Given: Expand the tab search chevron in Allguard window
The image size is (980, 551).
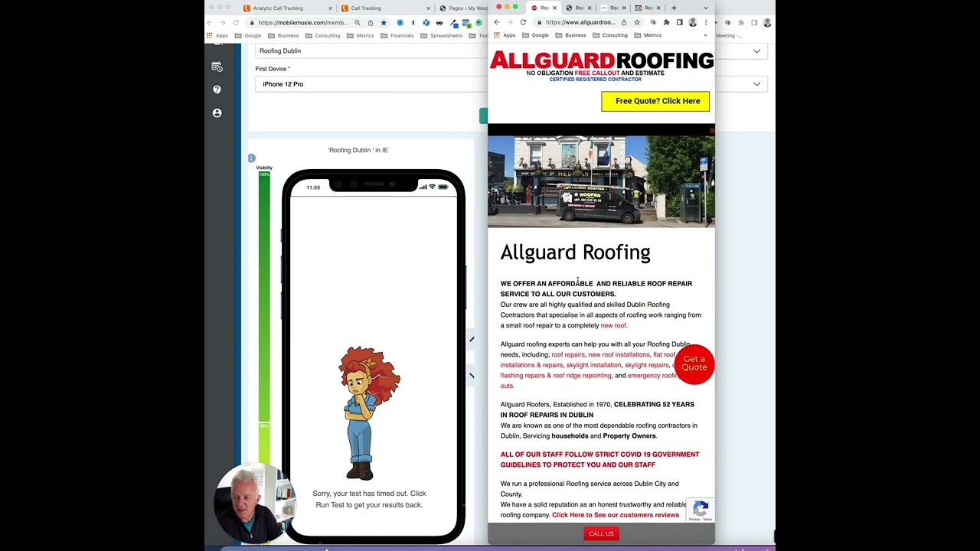Looking at the screenshot, I should (x=706, y=8).
